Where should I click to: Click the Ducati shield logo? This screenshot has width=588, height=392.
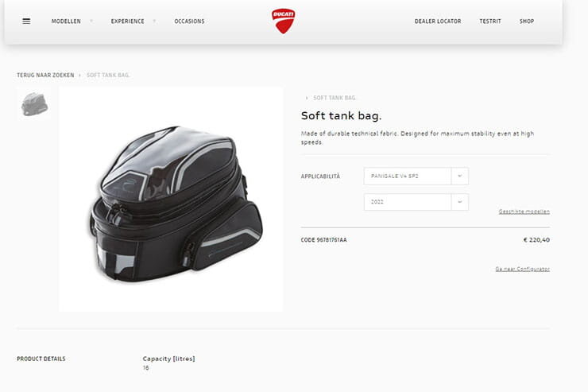pos(283,21)
